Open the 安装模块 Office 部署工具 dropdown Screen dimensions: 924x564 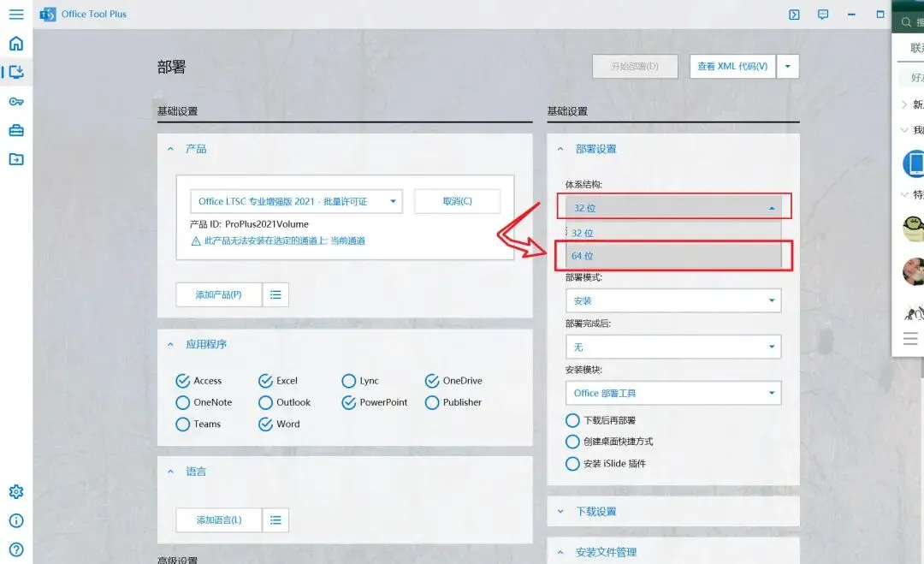coord(673,393)
